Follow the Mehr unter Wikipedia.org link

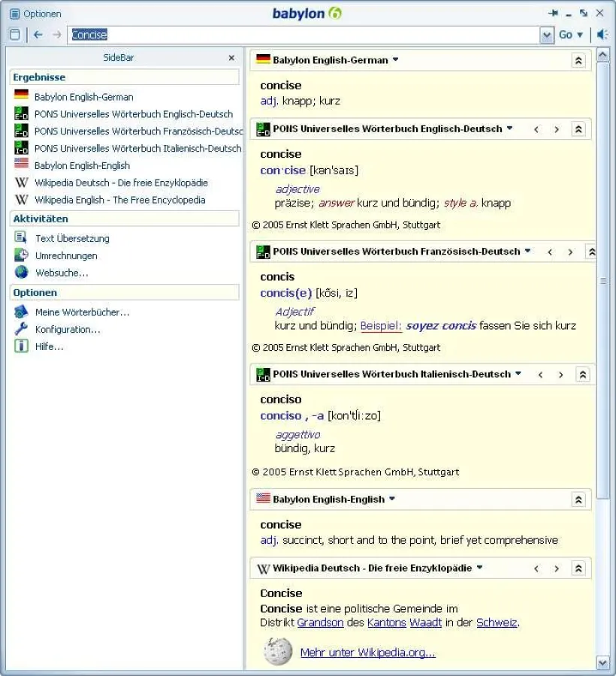[367, 653]
